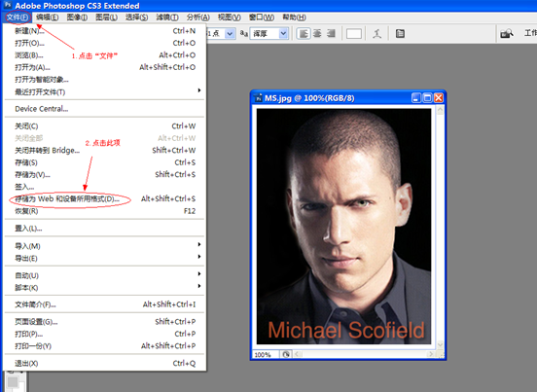Click the zoom percentage field in MS.jpg window
This screenshot has height=392, width=537.
click(266, 355)
